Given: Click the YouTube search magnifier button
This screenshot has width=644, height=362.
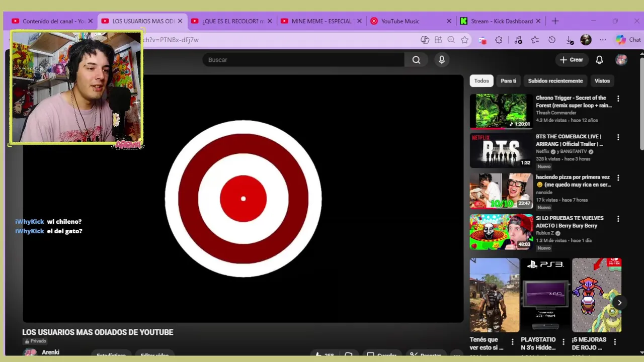Looking at the screenshot, I should coord(416,60).
